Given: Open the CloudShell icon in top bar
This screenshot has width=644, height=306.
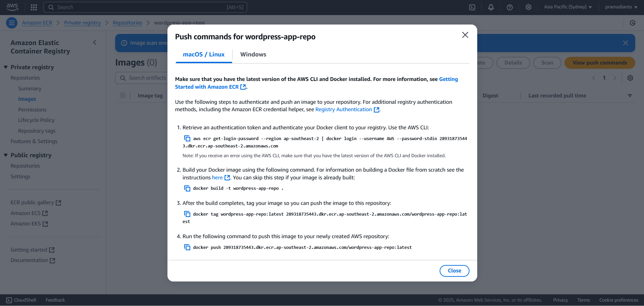Looking at the screenshot, I should pos(472,7).
